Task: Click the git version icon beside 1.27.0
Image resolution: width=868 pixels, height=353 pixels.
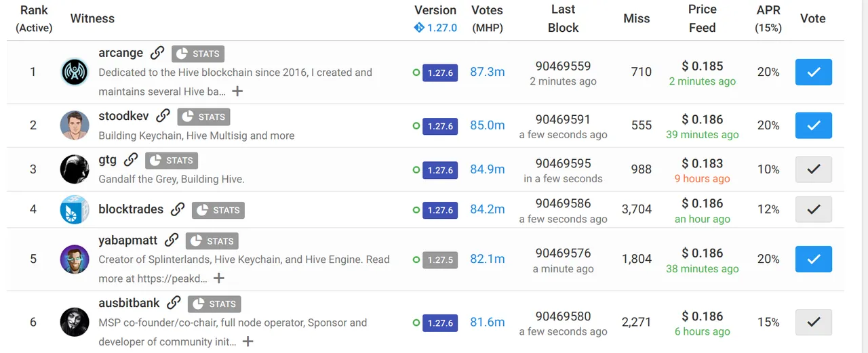Action: (419, 28)
